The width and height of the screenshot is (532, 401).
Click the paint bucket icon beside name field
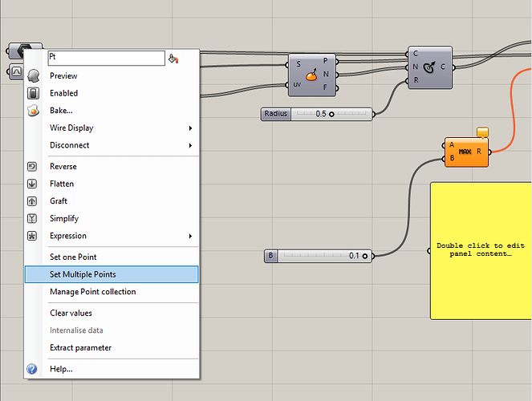[173, 58]
